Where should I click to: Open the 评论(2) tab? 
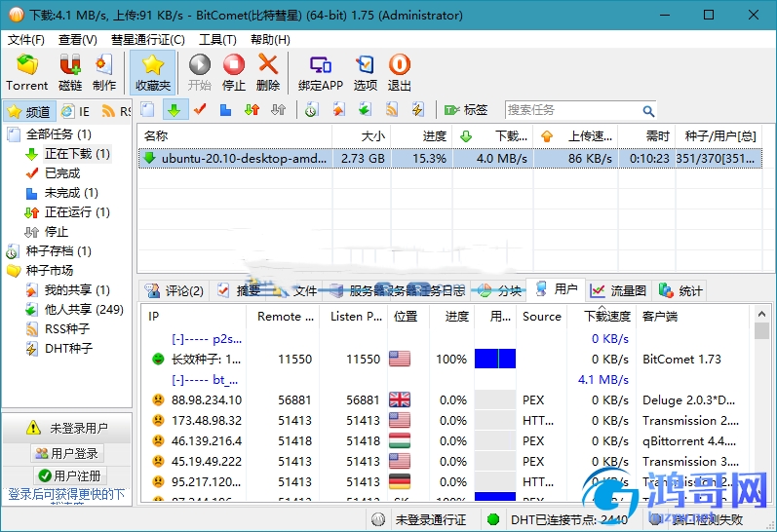coord(174,290)
